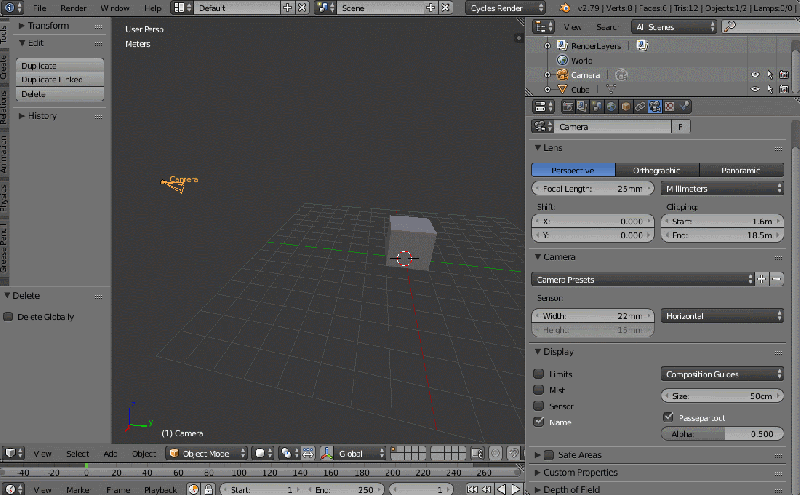
Task: Select the Orthographic lens type
Action: [x=657, y=170]
